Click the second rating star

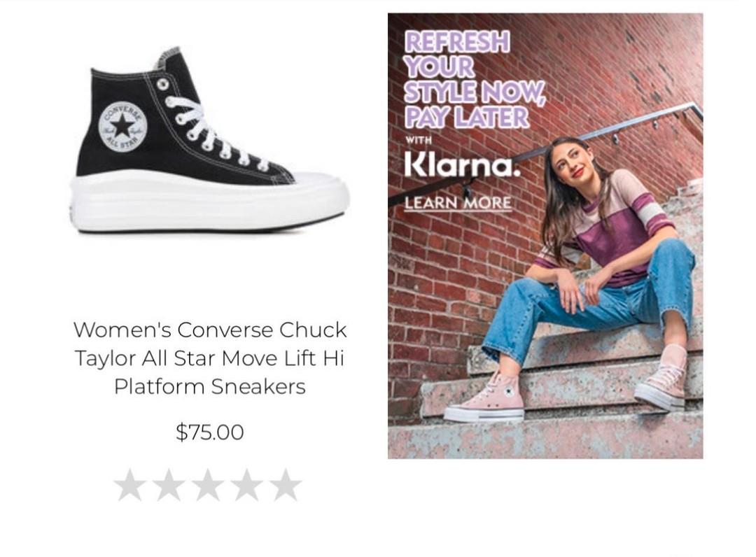pos(169,485)
